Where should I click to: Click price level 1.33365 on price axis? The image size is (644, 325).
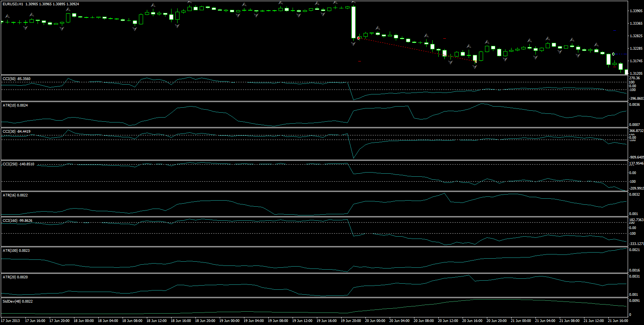coord(636,24)
